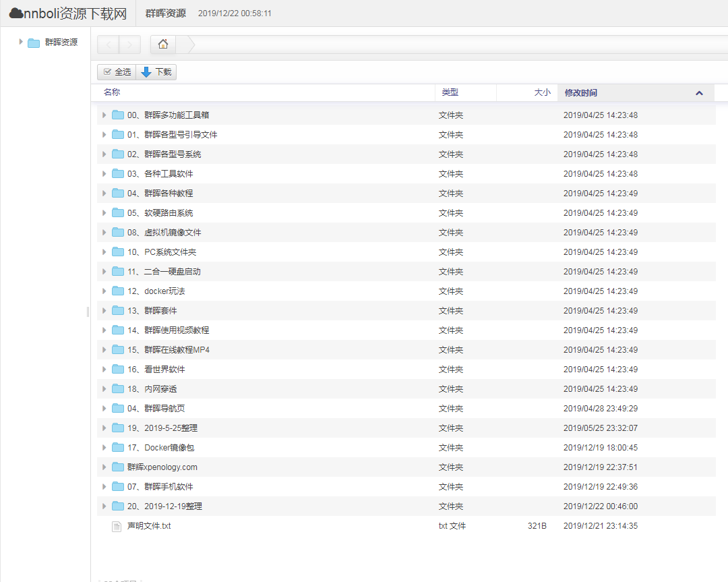Click the 2019/12/21 23:14:35 date cell
Viewport: 728px width, 582px height.
click(601, 526)
